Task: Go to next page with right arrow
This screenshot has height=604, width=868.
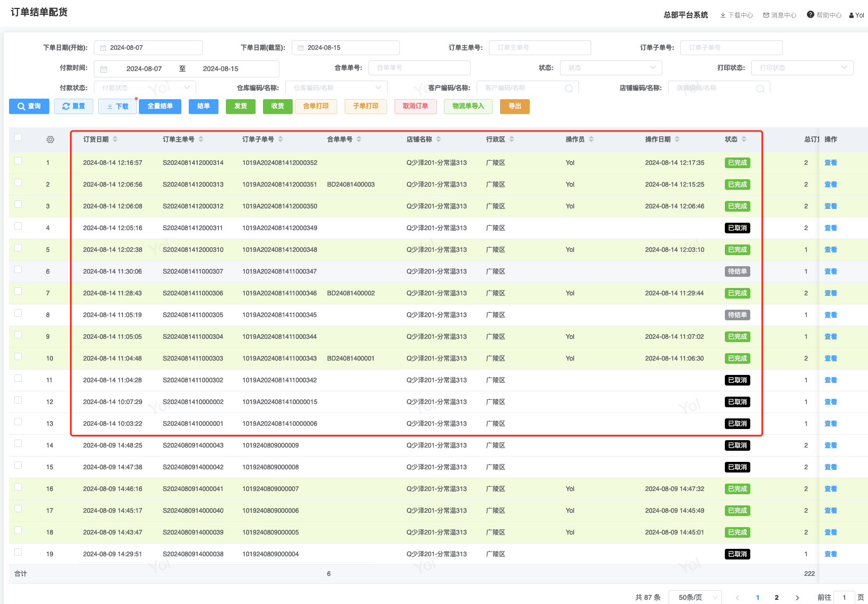Action: tap(797, 598)
